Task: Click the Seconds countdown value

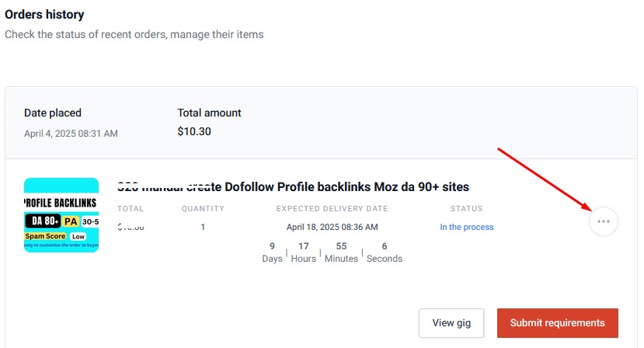Action: [x=385, y=252]
